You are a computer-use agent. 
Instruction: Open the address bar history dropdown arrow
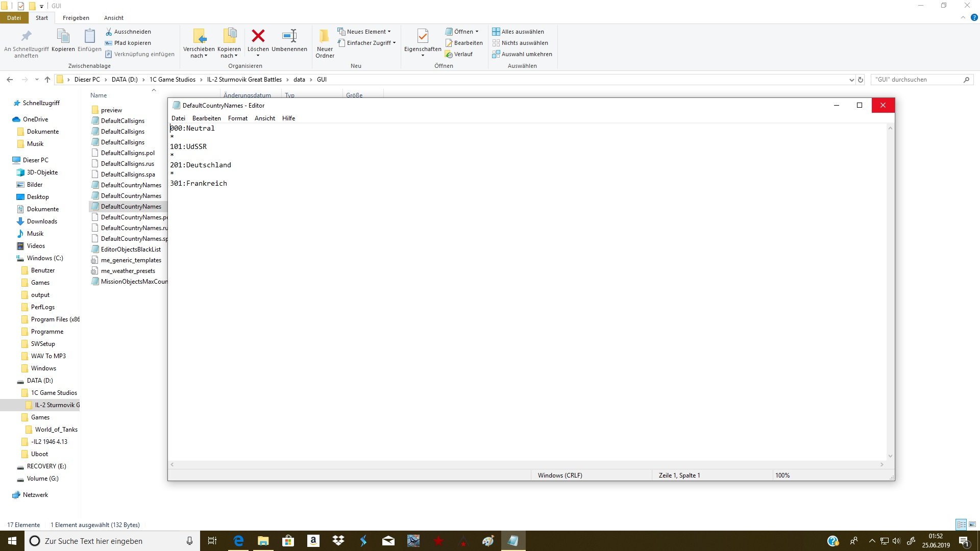click(851, 80)
